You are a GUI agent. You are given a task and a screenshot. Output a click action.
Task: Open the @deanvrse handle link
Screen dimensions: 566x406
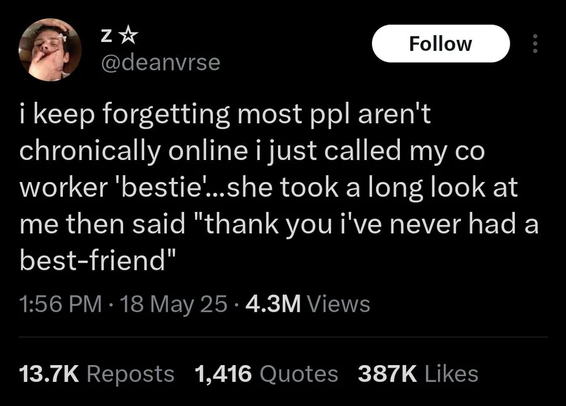tap(161, 62)
